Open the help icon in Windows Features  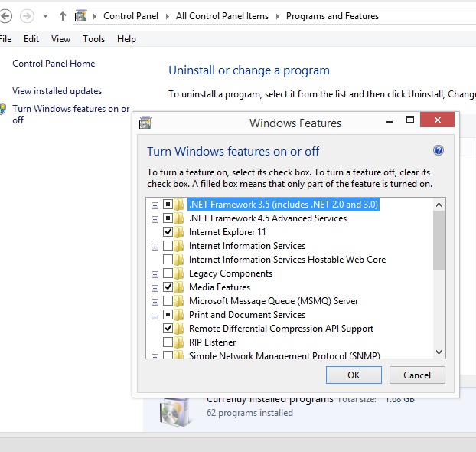click(x=438, y=150)
